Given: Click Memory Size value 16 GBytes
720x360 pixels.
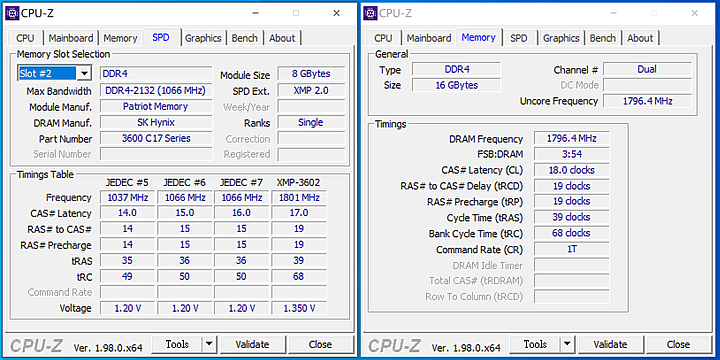Looking at the screenshot, I should click(x=456, y=85).
